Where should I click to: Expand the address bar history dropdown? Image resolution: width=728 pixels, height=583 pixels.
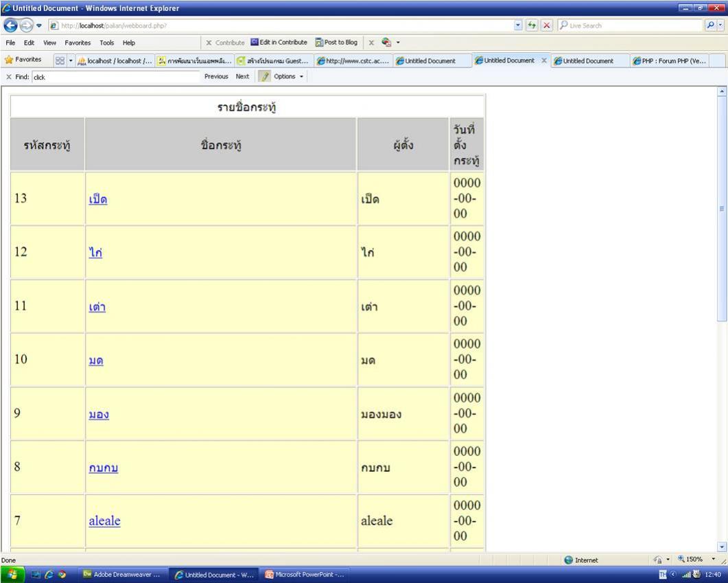coord(519,25)
